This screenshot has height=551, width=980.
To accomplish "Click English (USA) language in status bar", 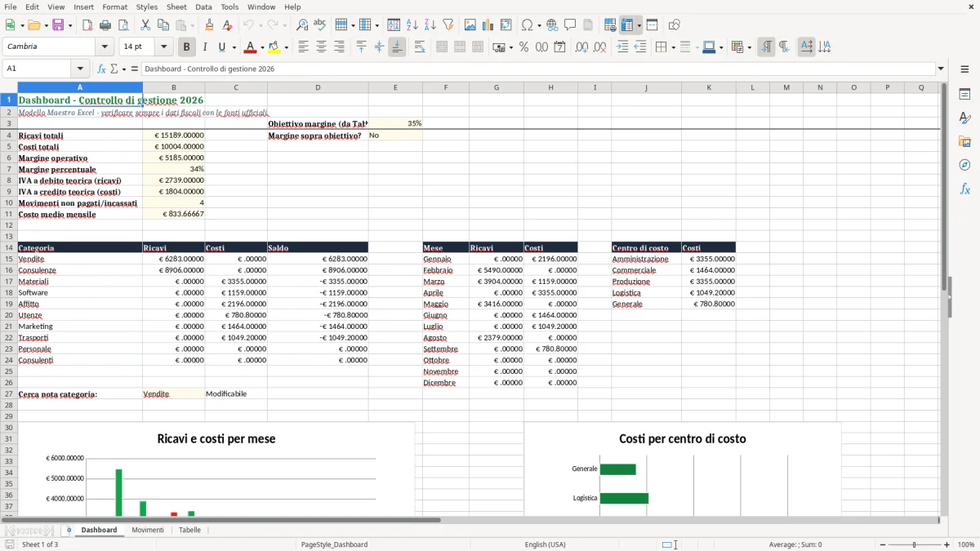I will click(545, 544).
